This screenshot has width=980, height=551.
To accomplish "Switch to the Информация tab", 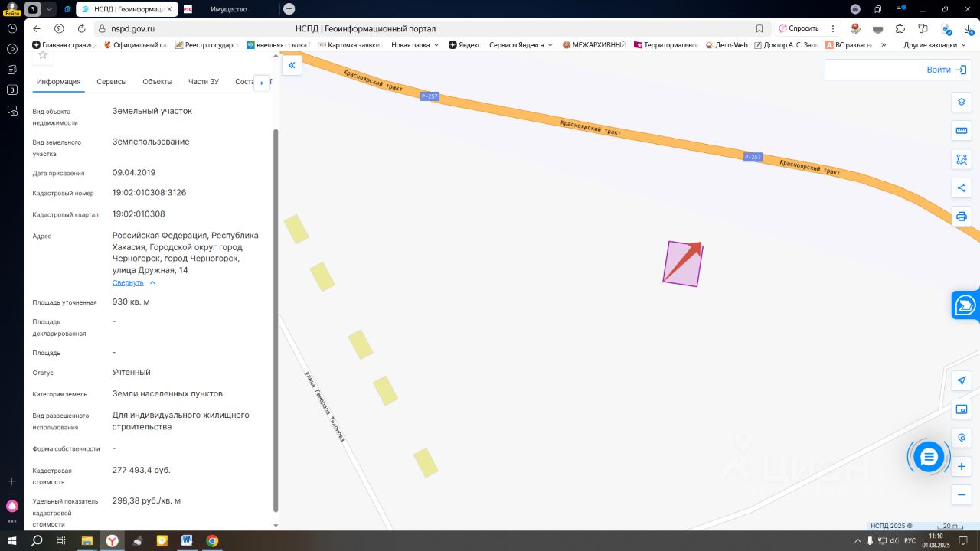I will [59, 82].
